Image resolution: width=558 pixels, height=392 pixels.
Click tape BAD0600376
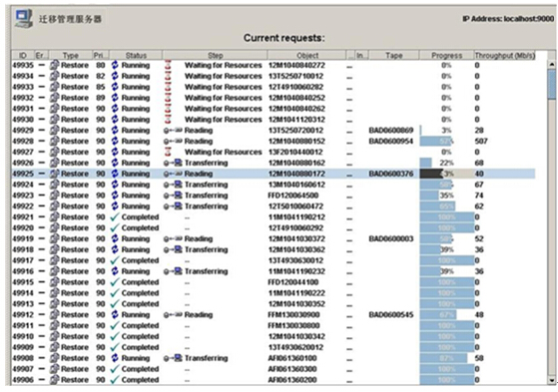tap(391, 174)
